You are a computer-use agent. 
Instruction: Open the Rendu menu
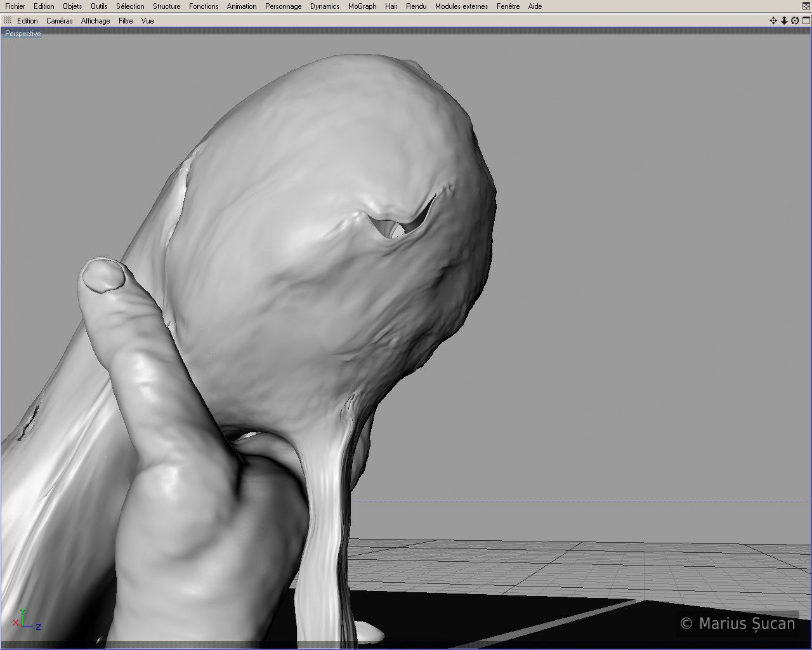point(416,6)
